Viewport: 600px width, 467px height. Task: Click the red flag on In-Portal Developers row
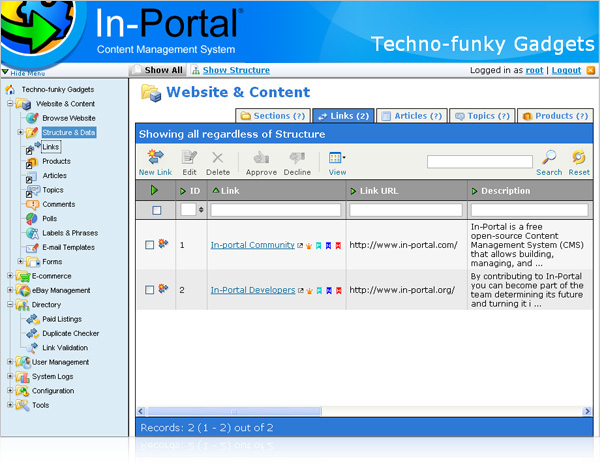pyautogui.click(x=339, y=291)
